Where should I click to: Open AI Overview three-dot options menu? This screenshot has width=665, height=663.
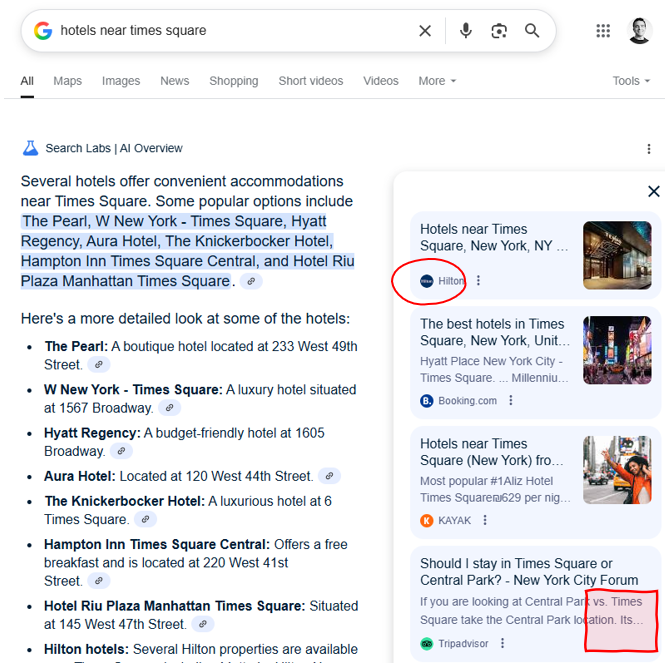point(648,148)
